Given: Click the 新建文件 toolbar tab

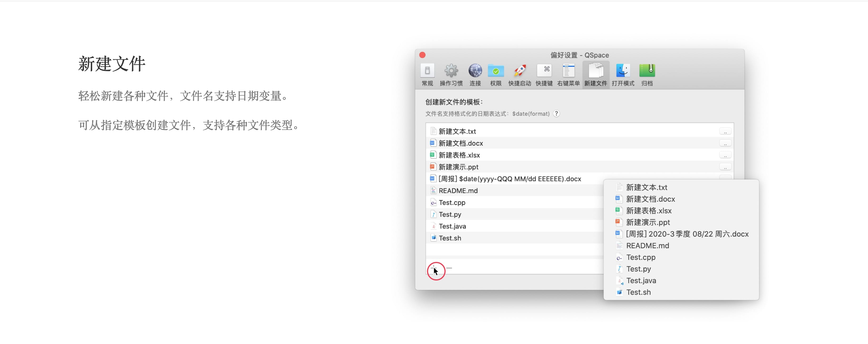Looking at the screenshot, I should [x=596, y=75].
